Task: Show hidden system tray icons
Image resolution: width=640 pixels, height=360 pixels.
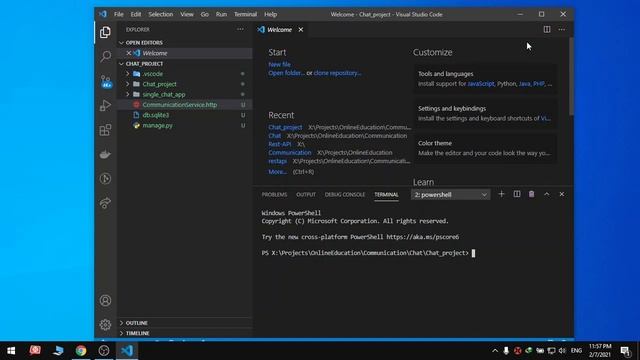Action: click(x=495, y=351)
